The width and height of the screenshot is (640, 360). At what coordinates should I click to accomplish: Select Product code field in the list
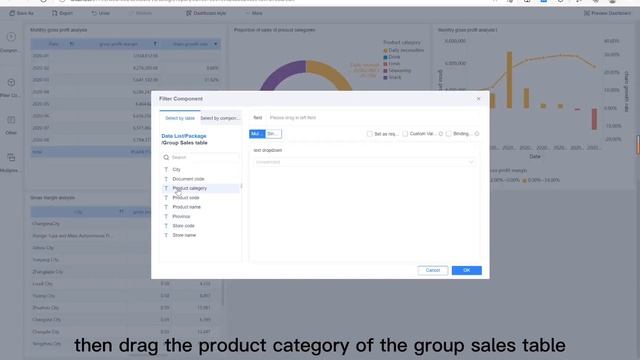[x=201, y=198]
